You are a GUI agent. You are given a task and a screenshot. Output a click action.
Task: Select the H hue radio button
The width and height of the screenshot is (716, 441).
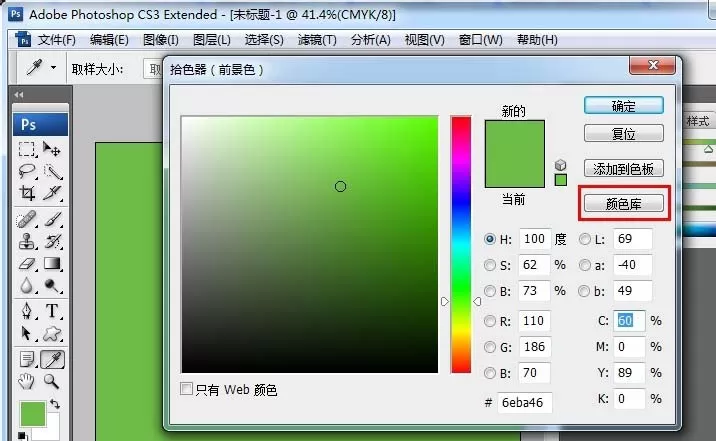(490, 239)
